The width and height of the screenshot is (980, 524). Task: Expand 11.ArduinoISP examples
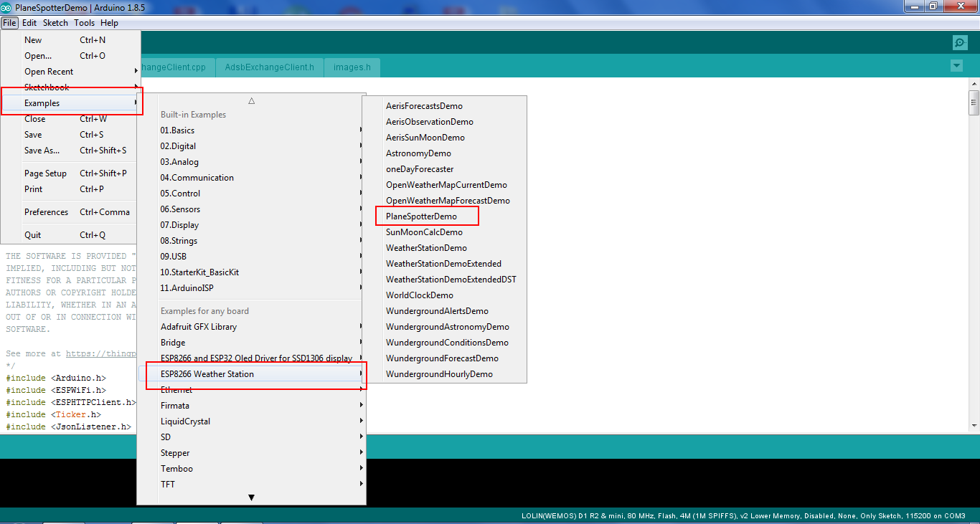coord(252,288)
